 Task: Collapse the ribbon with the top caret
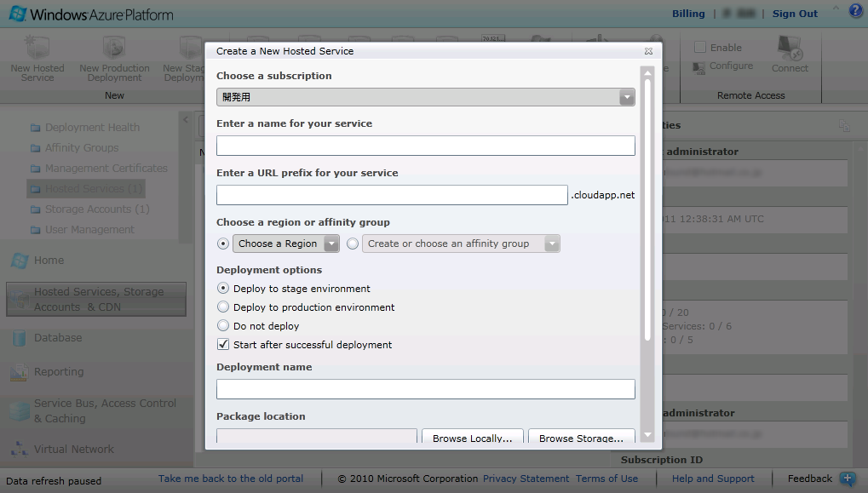(x=836, y=9)
